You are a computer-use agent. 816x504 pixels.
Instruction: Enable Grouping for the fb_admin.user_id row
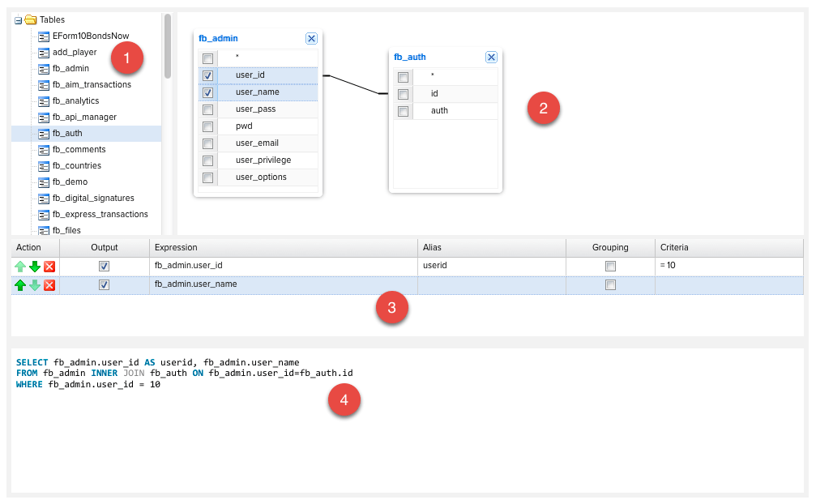click(610, 265)
